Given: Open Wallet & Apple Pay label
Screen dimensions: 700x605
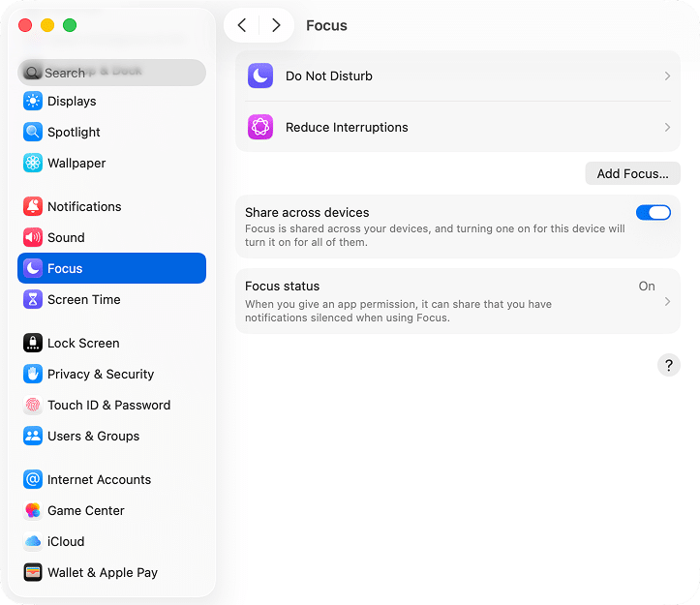Looking at the screenshot, I should 103,572.
